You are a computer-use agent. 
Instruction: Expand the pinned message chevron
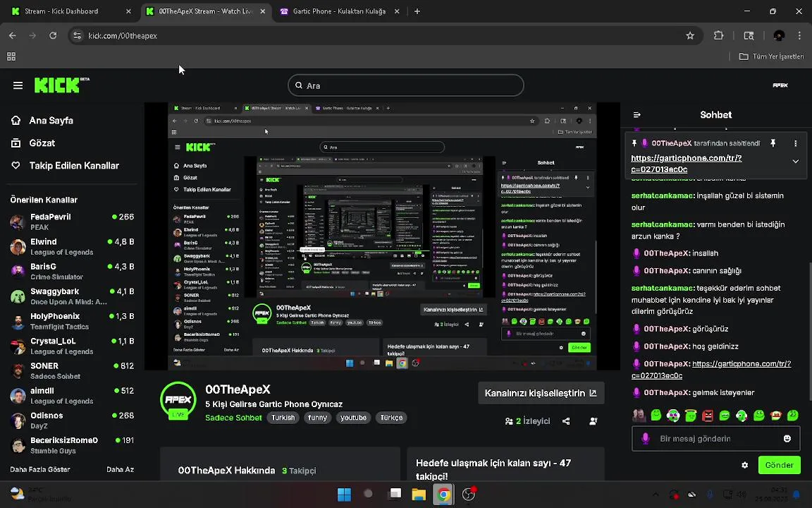coord(795,161)
